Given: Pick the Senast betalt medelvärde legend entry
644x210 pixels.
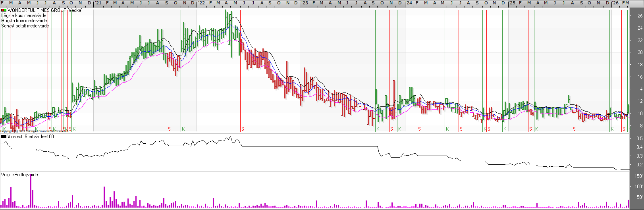Looking at the screenshot, I should 25,26.
